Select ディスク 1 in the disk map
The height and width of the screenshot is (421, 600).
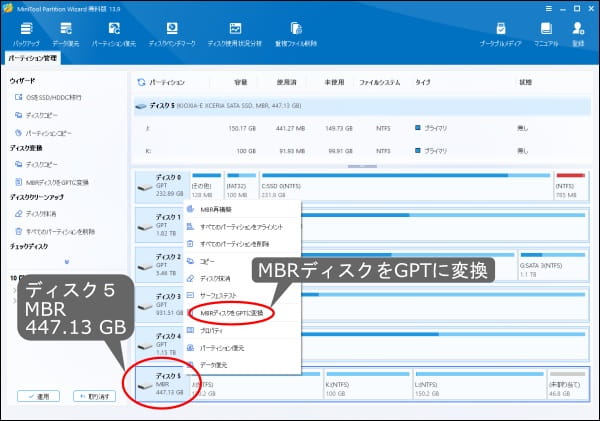[x=160, y=225]
